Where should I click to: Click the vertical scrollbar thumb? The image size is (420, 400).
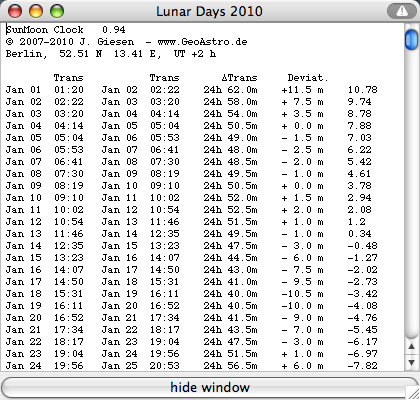[411, 40]
